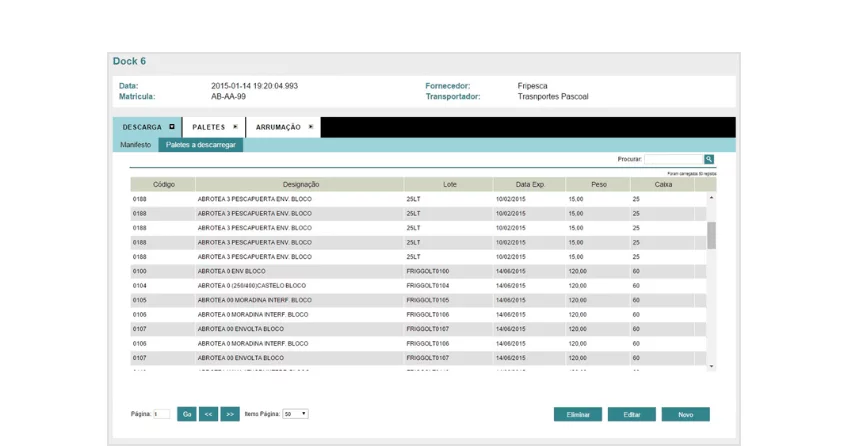Switch to the Manifesto subtab
The height and width of the screenshot is (446, 848).
pos(135,145)
